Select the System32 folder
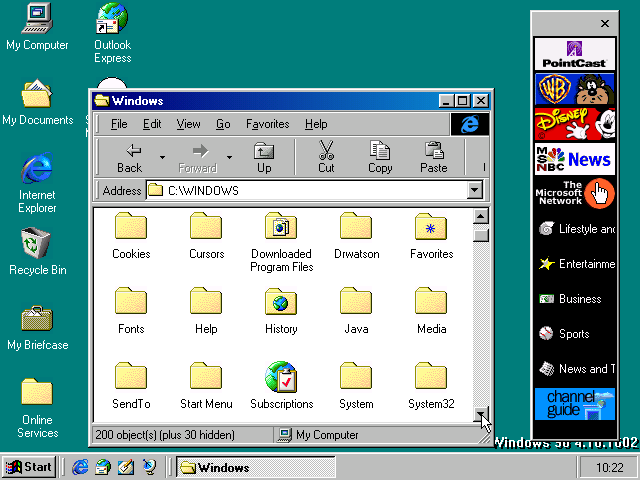The width and height of the screenshot is (640, 480). tap(431, 386)
